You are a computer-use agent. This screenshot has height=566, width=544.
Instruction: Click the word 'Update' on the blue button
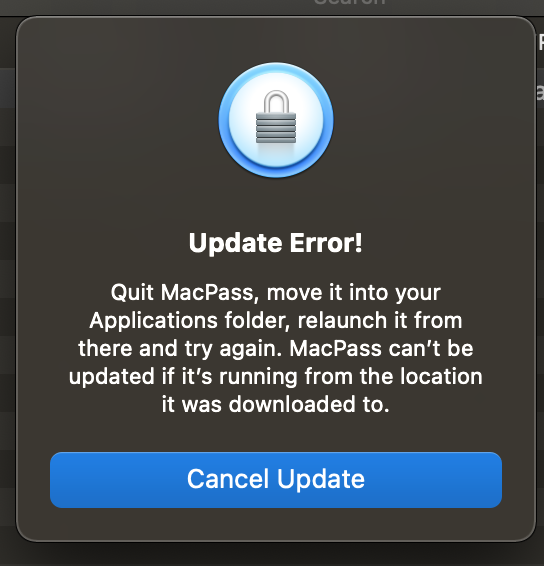click(x=321, y=480)
